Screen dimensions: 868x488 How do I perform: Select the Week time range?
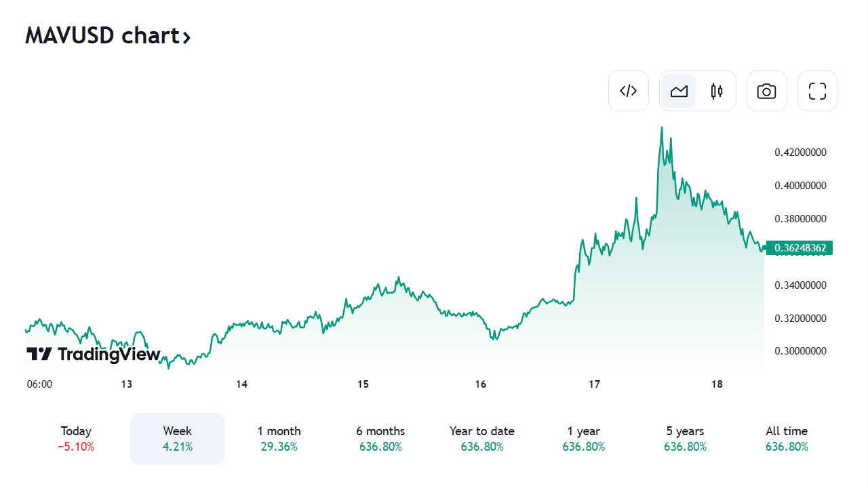(178, 439)
